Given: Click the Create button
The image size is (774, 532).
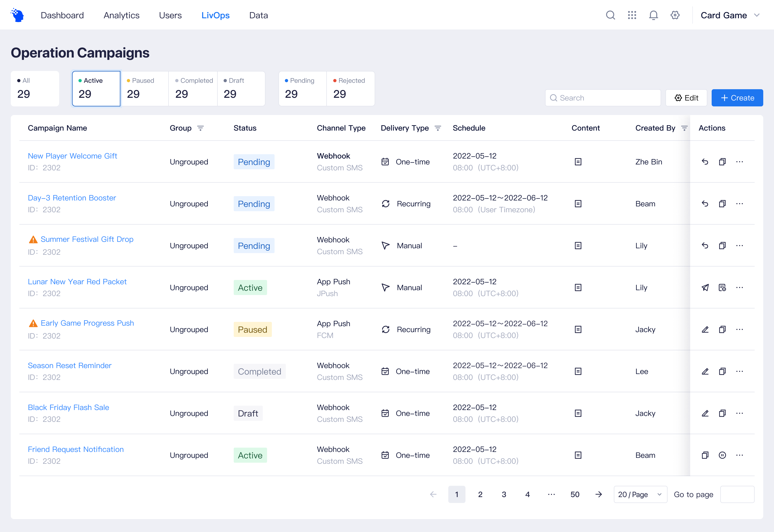Looking at the screenshot, I should [737, 98].
